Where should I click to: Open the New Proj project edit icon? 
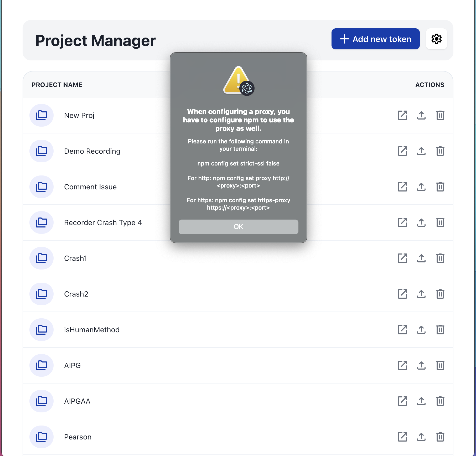click(x=402, y=115)
